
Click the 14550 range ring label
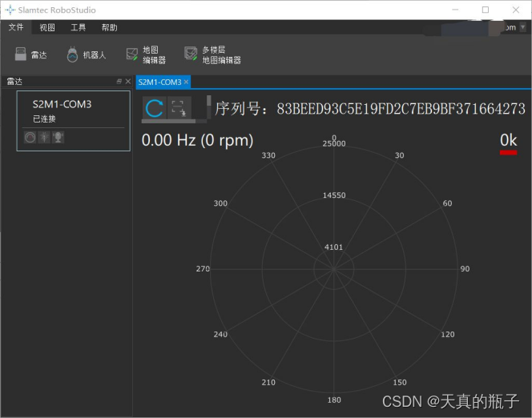[334, 195]
